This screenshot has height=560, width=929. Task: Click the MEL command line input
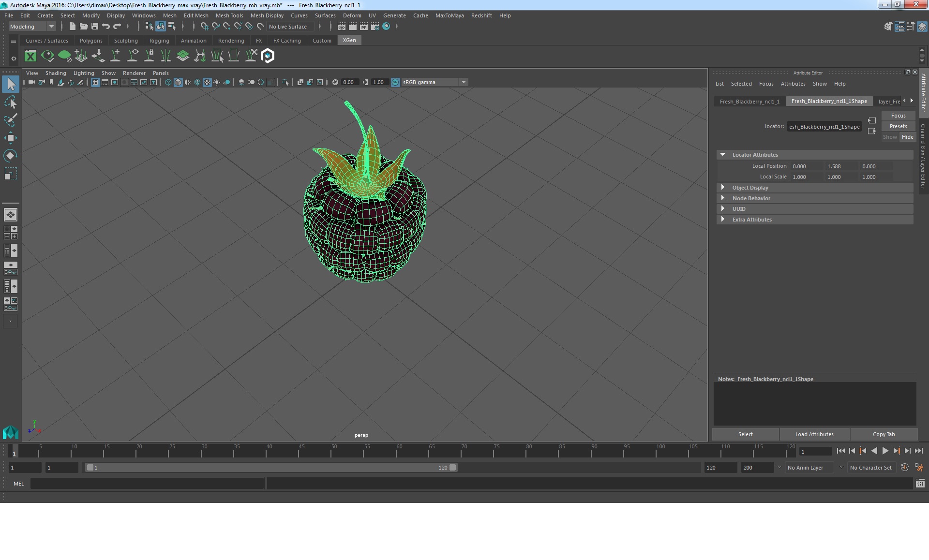coord(147,483)
